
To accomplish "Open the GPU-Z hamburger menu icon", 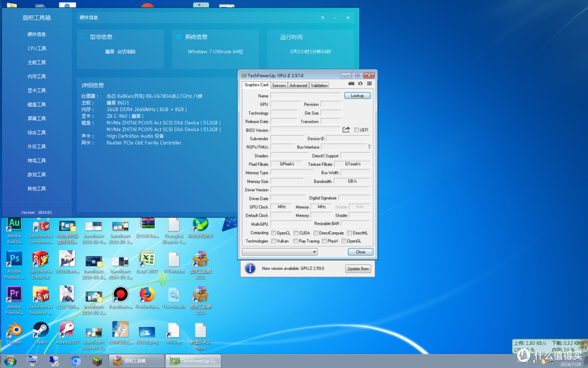I will pos(369,84).
